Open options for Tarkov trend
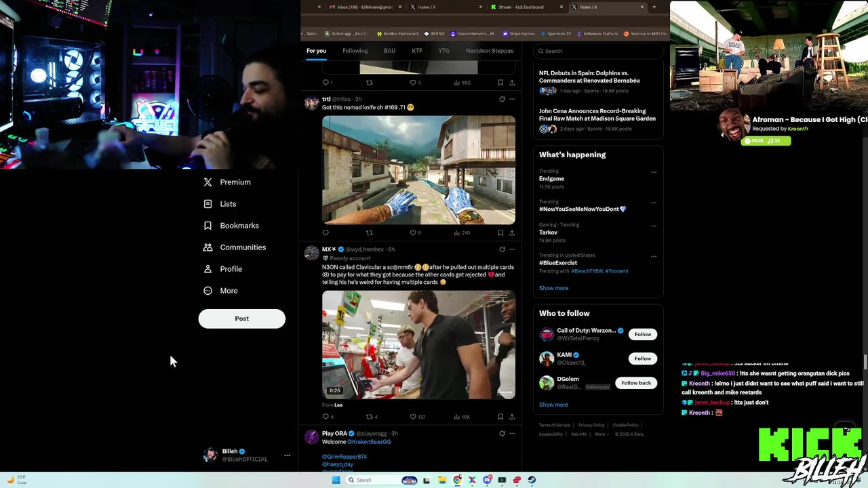Screen dimensions: 868x488 (654, 226)
